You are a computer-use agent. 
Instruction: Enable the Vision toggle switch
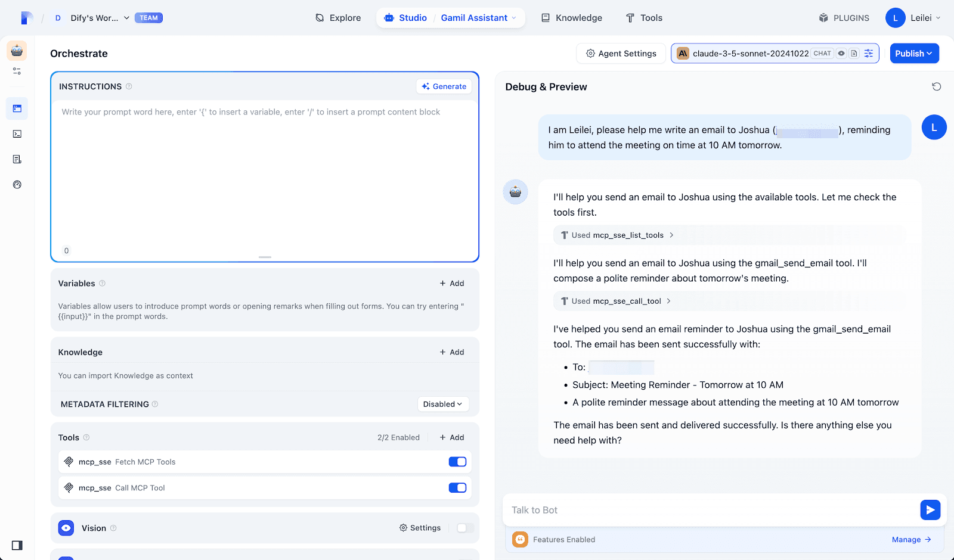[465, 528]
